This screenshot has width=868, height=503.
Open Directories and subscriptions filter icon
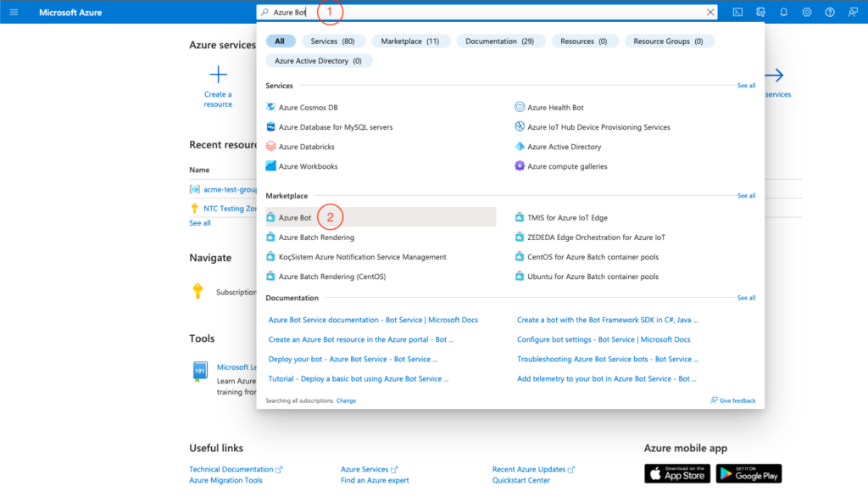click(760, 12)
